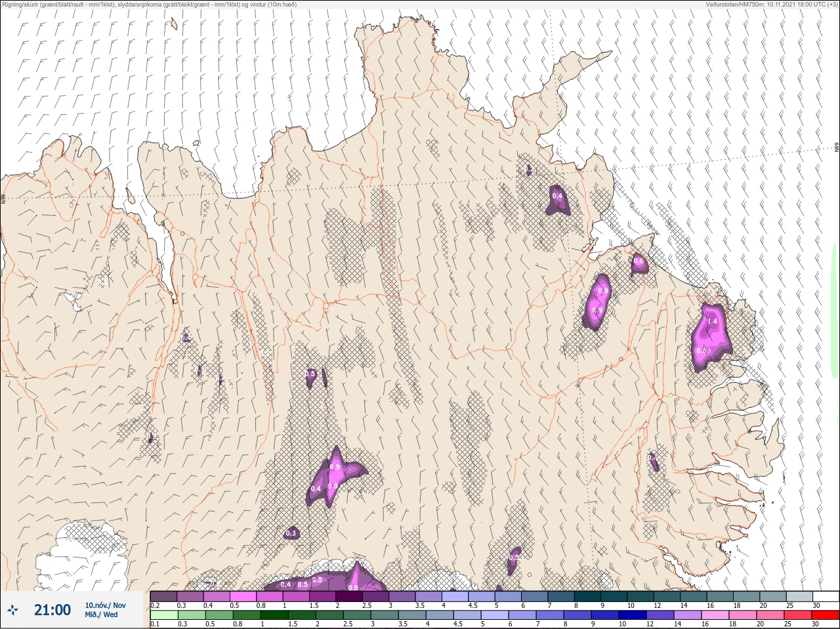The width and height of the screenshot is (840, 629).
Task: Pick the white swatch above 30 in the upper scale
Action: point(828,596)
